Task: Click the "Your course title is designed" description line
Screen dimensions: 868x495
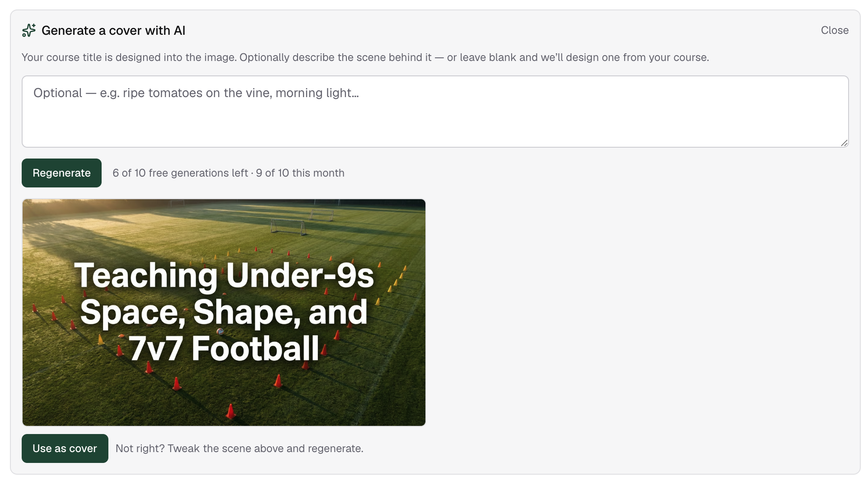Action: click(x=365, y=57)
